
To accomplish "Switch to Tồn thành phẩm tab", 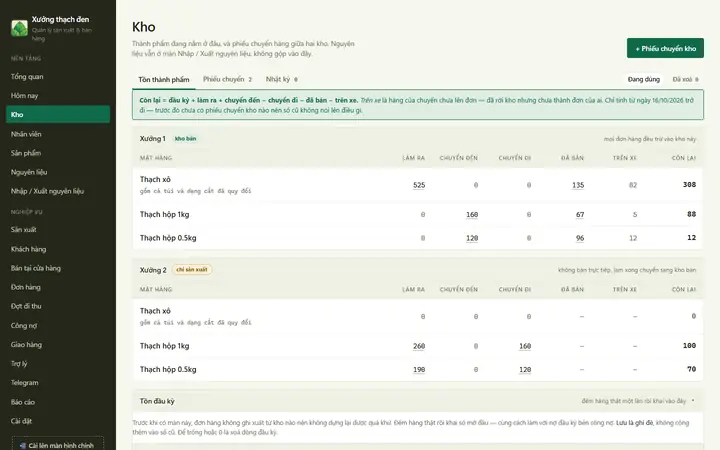I will tap(163, 79).
